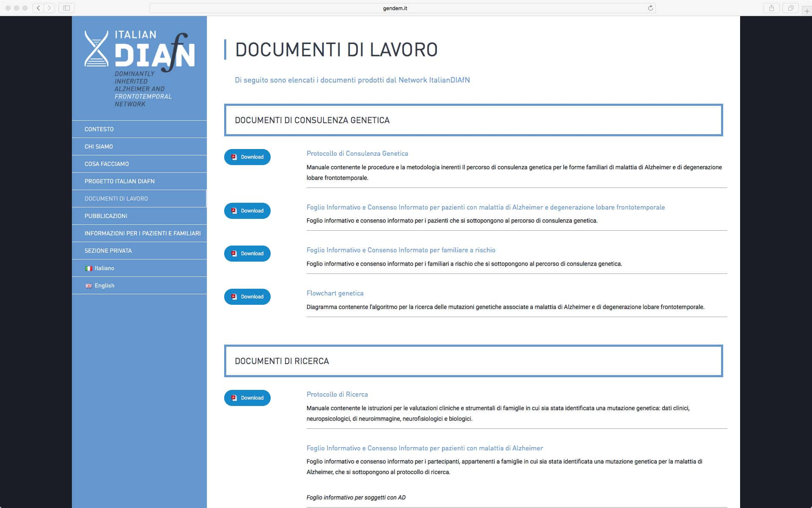This screenshot has width=812, height=508.
Task: Click the Italian DIAfN logo
Action: pos(140,69)
